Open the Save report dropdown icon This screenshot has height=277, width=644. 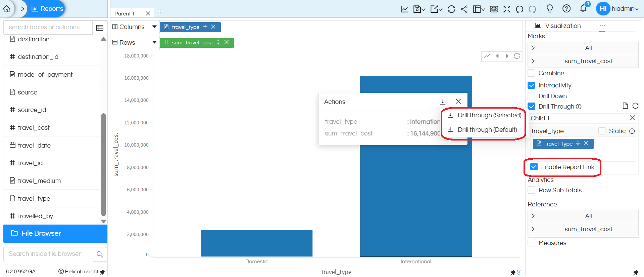tap(419, 9)
